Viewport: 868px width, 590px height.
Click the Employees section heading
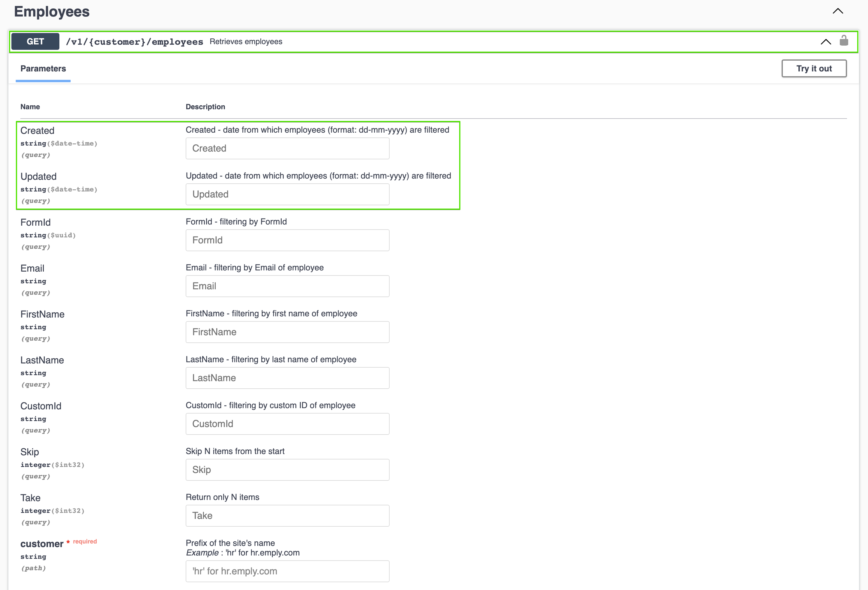[x=52, y=12]
